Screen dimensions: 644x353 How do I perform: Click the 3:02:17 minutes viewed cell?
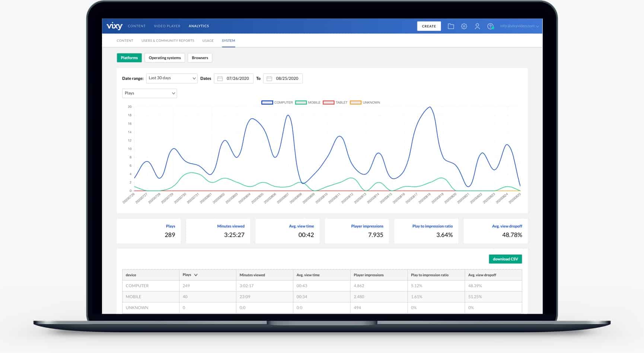(265, 286)
